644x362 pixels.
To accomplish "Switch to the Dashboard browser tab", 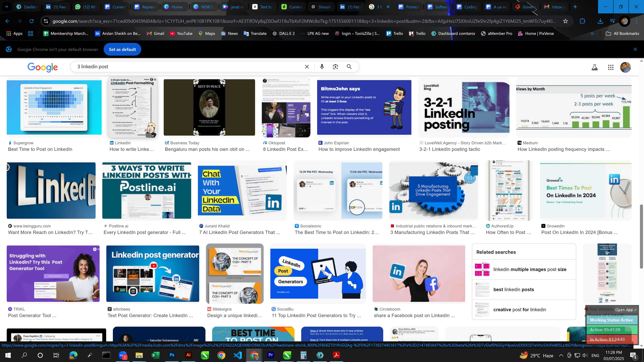I will pyautogui.click(x=27, y=7).
